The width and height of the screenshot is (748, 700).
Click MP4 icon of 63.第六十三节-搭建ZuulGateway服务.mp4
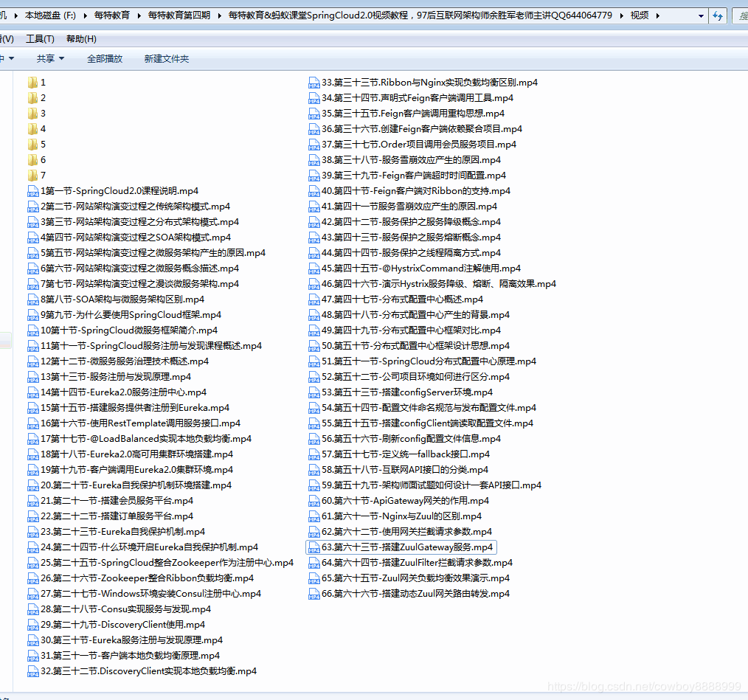click(314, 548)
